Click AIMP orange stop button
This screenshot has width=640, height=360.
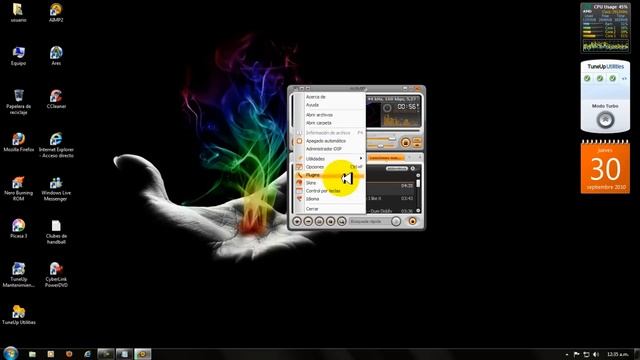click(405, 142)
